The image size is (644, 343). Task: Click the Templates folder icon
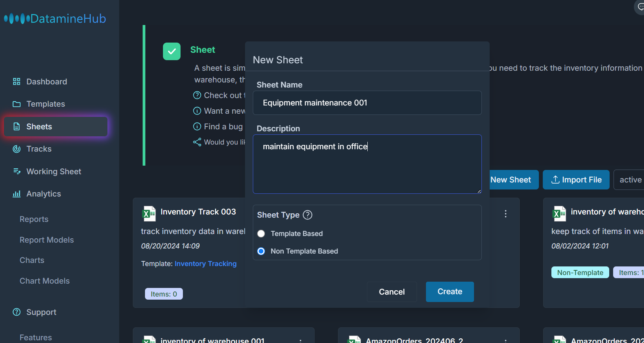pyautogui.click(x=16, y=104)
